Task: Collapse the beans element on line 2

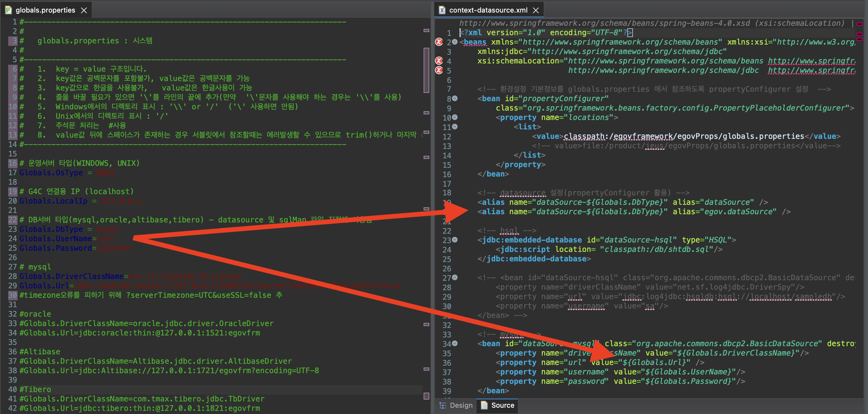Action: (x=455, y=42)
